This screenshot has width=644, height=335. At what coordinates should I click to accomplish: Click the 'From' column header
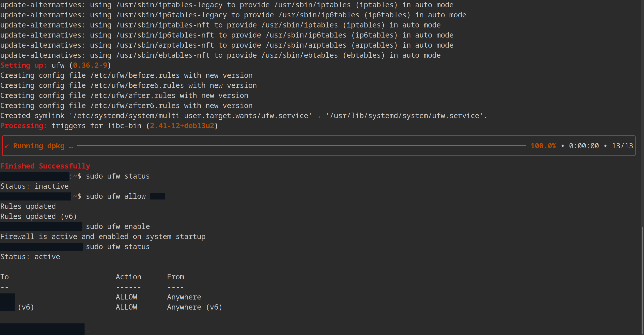(176, 277)
